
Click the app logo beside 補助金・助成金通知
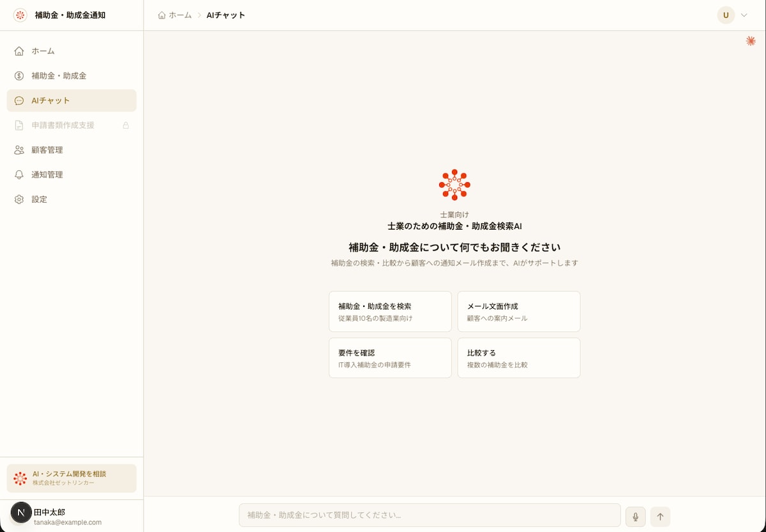(x=20, y=15)
